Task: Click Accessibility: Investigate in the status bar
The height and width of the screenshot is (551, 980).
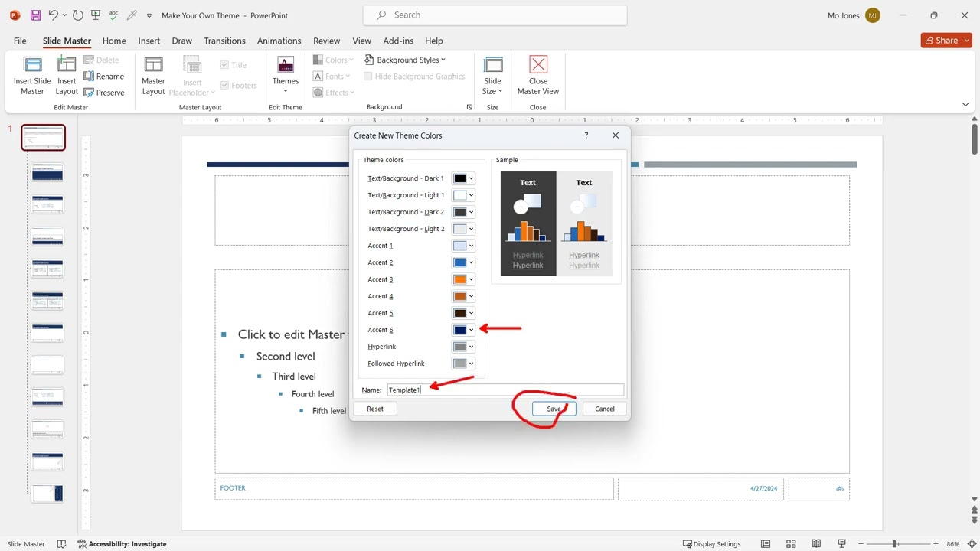Action: (122, 544)
